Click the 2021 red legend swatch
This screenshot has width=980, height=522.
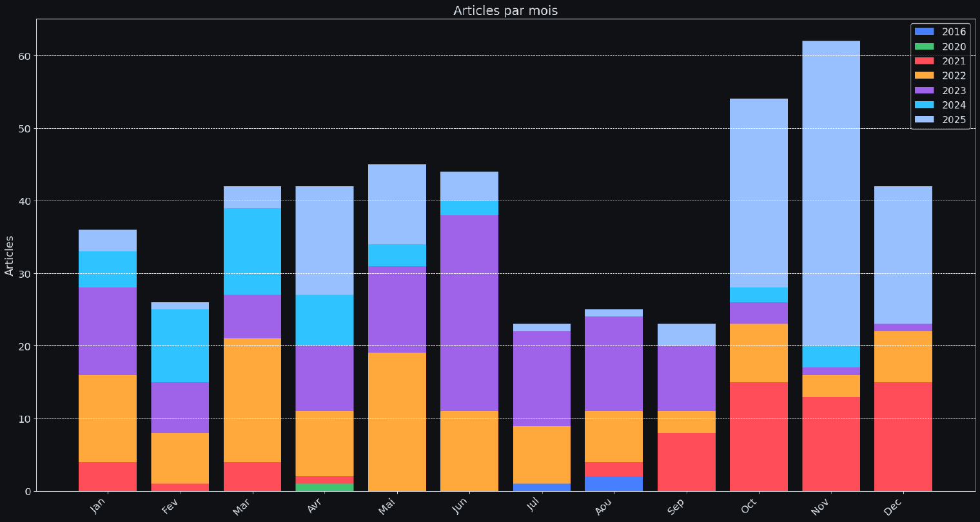tap(924, 61)
